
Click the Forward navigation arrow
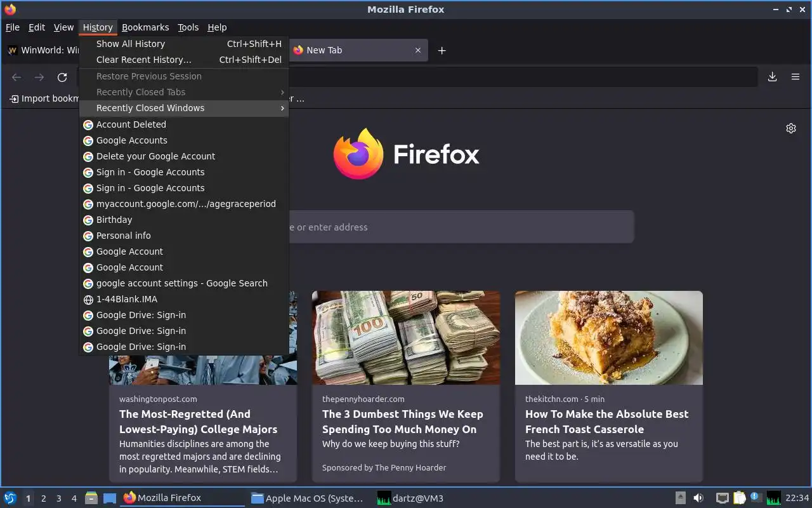click(x=39, y=77)
